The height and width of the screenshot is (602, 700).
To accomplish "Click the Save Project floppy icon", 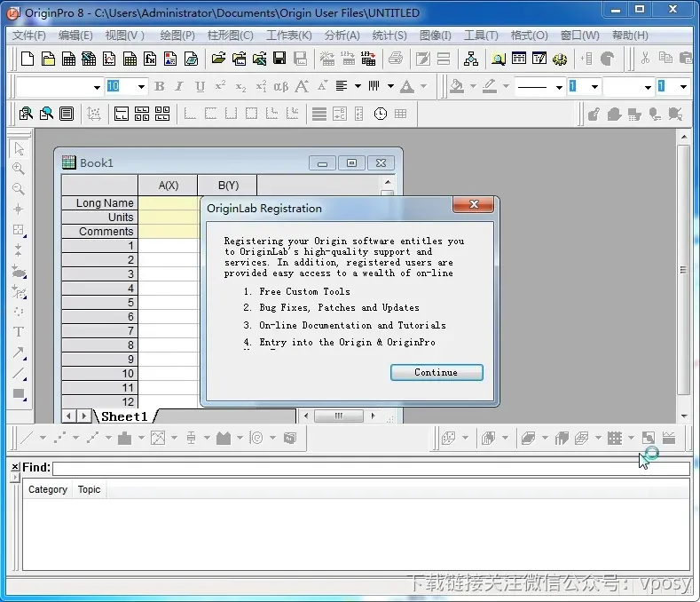I will point(279,59).
